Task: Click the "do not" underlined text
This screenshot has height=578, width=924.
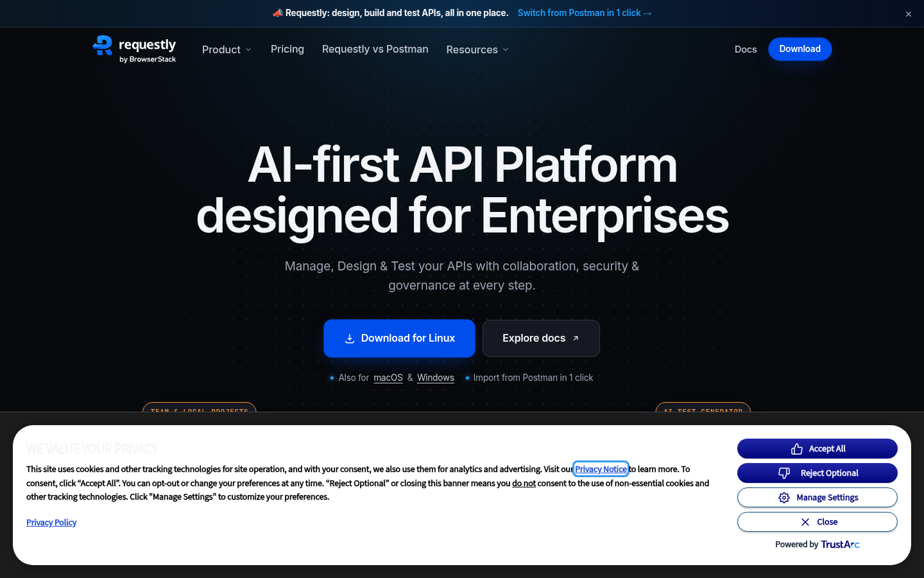Action: tap(524, 484)
